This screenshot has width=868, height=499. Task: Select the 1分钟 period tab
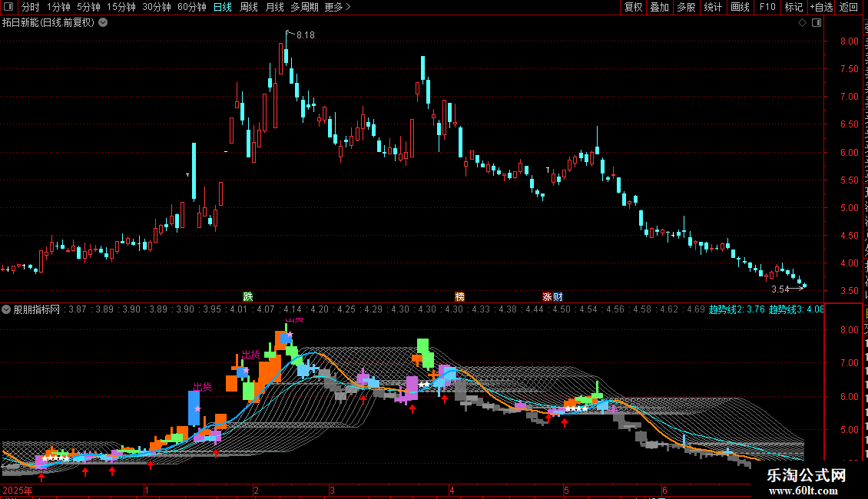[58, 7]
